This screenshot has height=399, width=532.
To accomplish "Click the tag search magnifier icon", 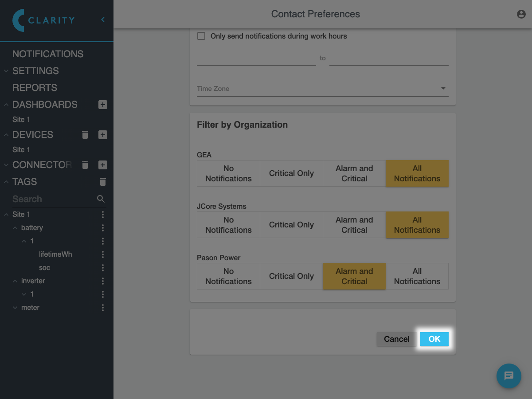I will pos(101,199).
